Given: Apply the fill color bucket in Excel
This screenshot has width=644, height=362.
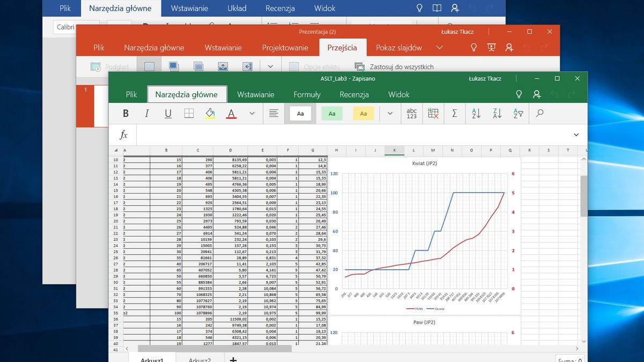Looking at the screenshot, I should [210, 113].
